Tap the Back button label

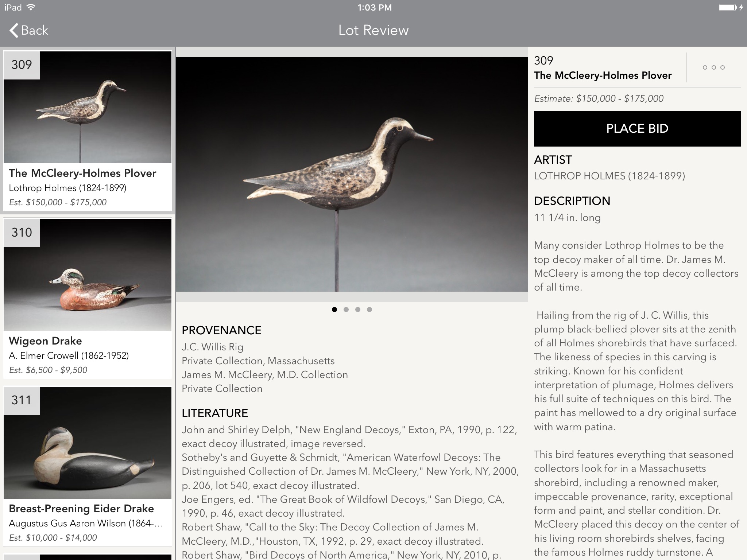35,31
